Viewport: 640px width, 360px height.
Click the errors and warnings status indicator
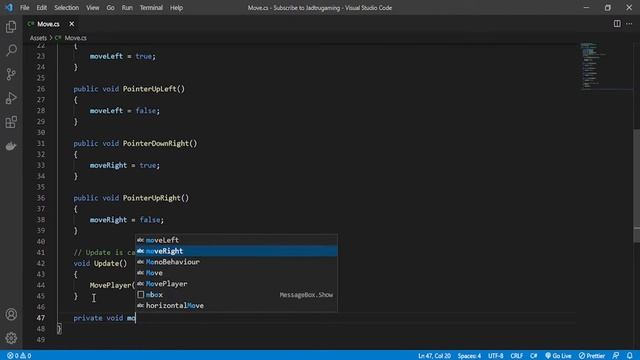(19, 356)
